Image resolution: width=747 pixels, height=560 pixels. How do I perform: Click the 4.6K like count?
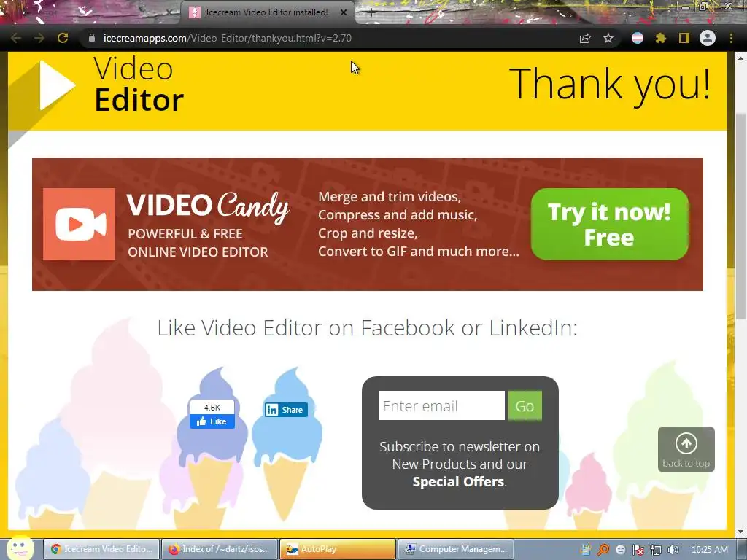pyautogui.click(x=212, y=407)
